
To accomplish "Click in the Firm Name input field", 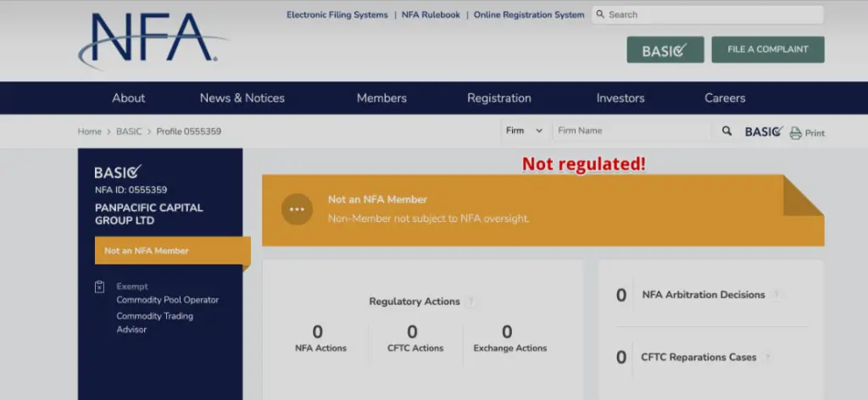I will click(x=632, y=131).
